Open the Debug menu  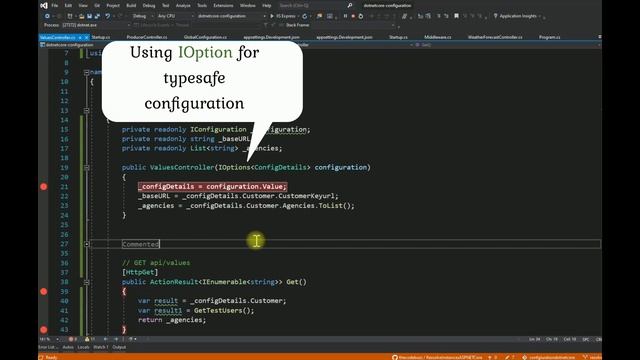pos(149,5)
